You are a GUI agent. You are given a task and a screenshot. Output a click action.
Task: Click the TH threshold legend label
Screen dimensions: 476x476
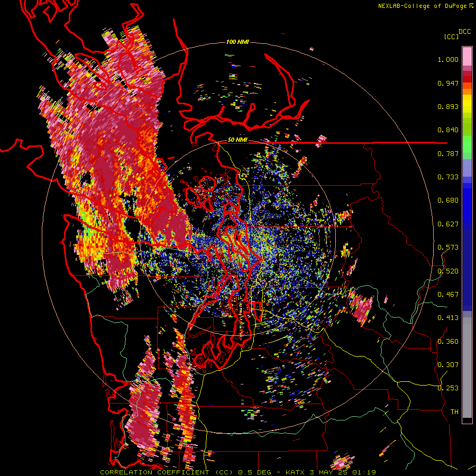454,412
